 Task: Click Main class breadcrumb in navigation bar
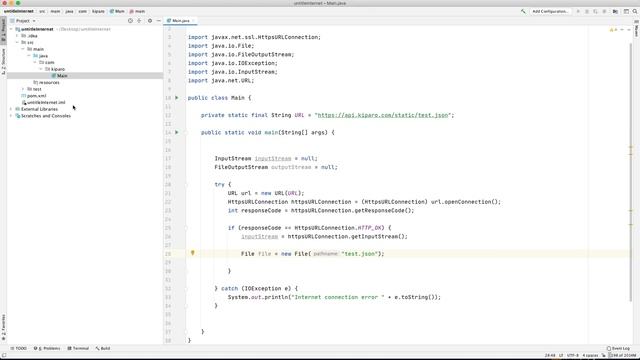point(117,11)
